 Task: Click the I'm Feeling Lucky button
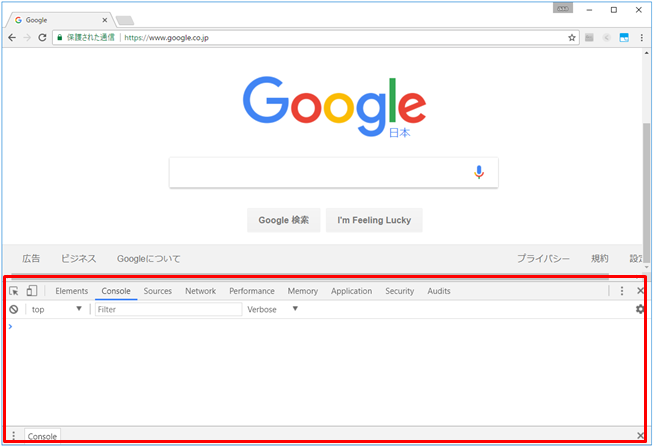pos(374,220)
